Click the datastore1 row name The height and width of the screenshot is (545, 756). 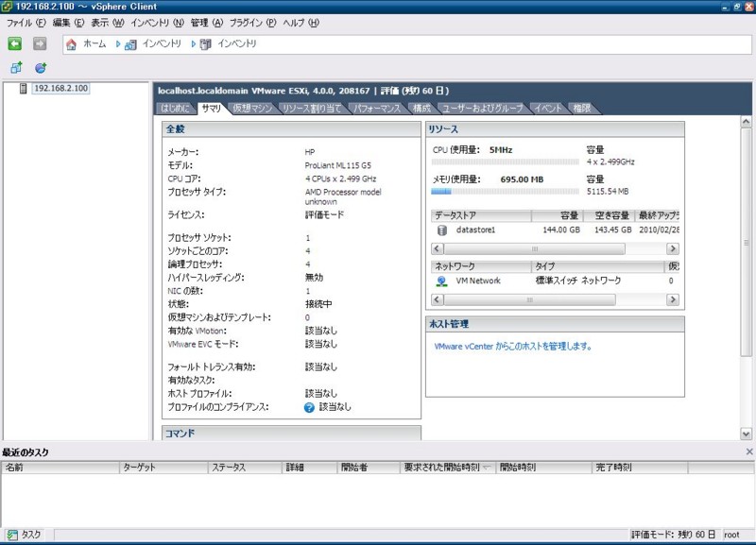click(475, 230)
